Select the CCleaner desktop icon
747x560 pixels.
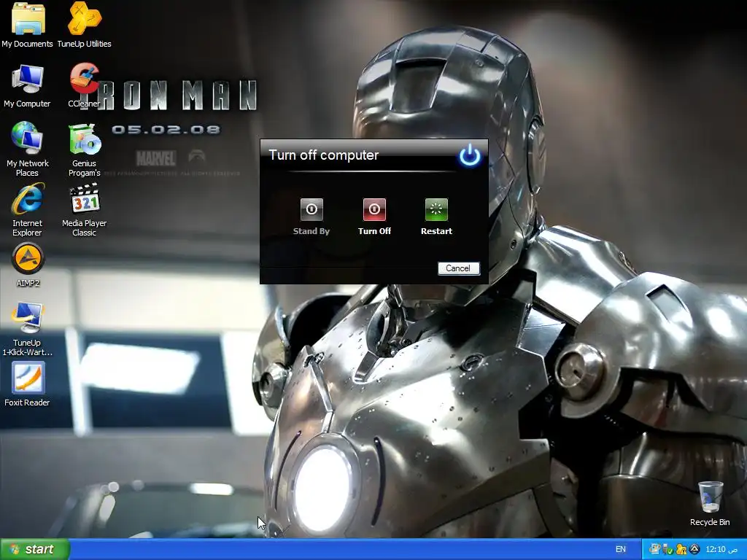pos(85,86)
